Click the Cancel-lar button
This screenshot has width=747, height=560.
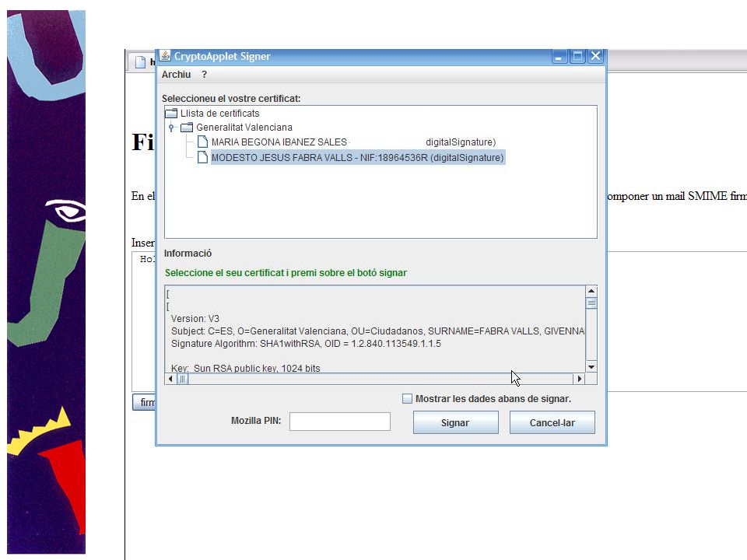click(552, 422)
